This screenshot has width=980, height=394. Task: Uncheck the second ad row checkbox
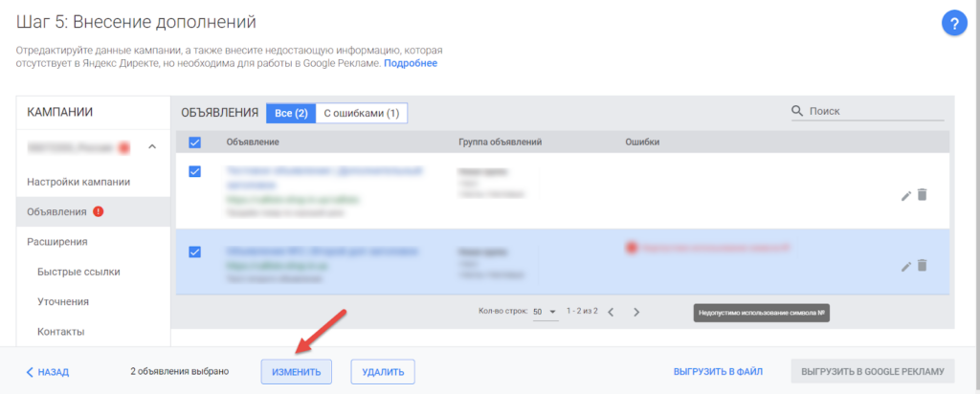click(x=195, y=252)
